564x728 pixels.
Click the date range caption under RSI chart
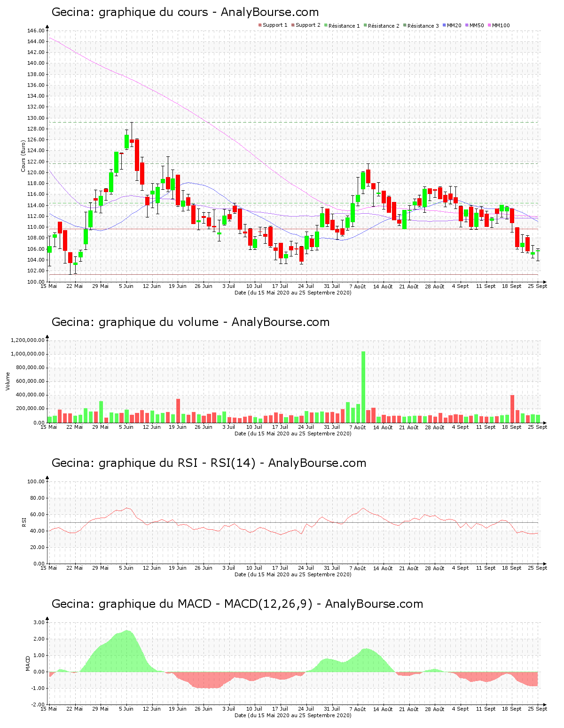tap(293, 574)
